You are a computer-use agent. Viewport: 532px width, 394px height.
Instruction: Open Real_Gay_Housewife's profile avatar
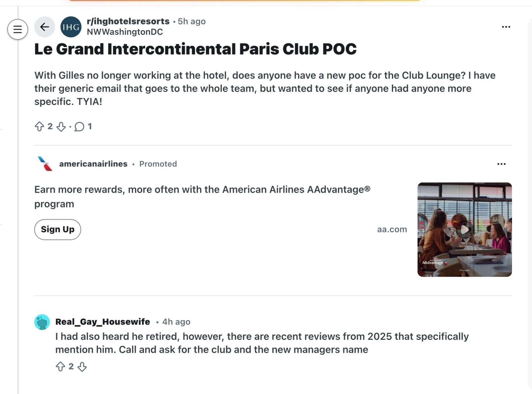42,322
